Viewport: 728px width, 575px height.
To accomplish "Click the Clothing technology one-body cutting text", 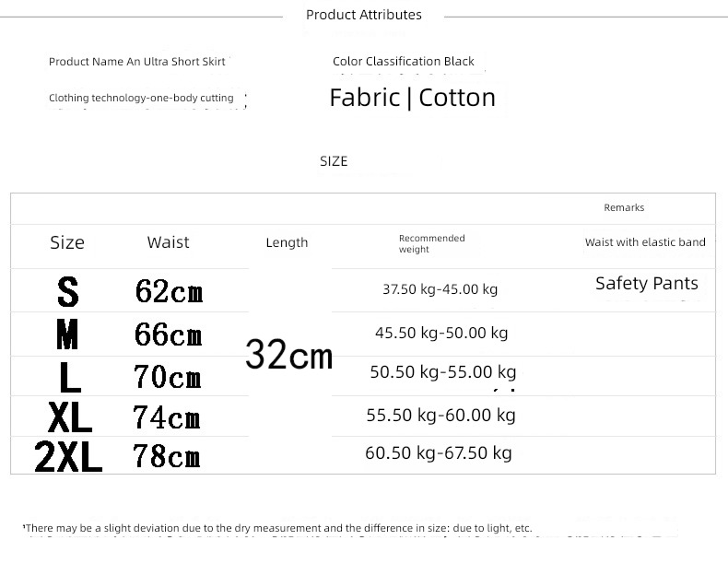I will pyautogui.click(x=141, y=98).
